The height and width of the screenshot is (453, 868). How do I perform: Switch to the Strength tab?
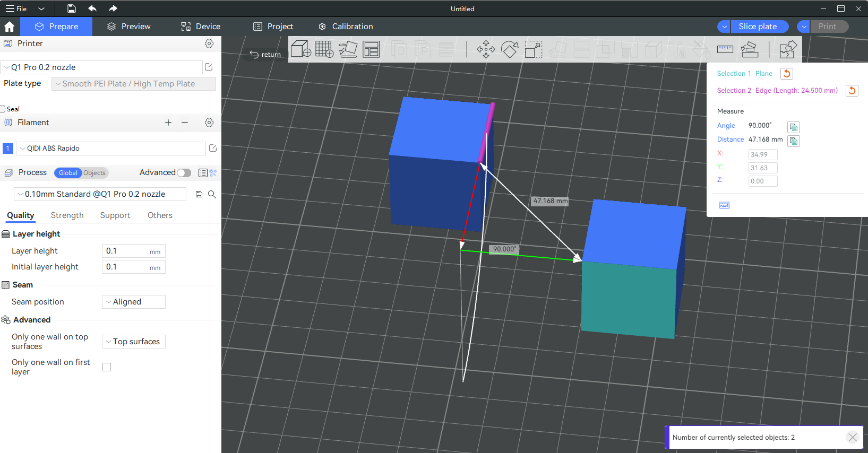point(67,215)
